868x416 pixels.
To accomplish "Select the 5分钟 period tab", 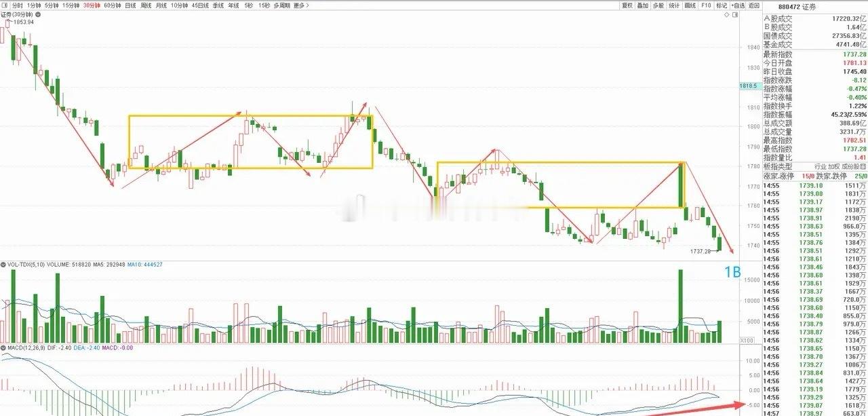I will pyautogui.click(x=52, y=5).
